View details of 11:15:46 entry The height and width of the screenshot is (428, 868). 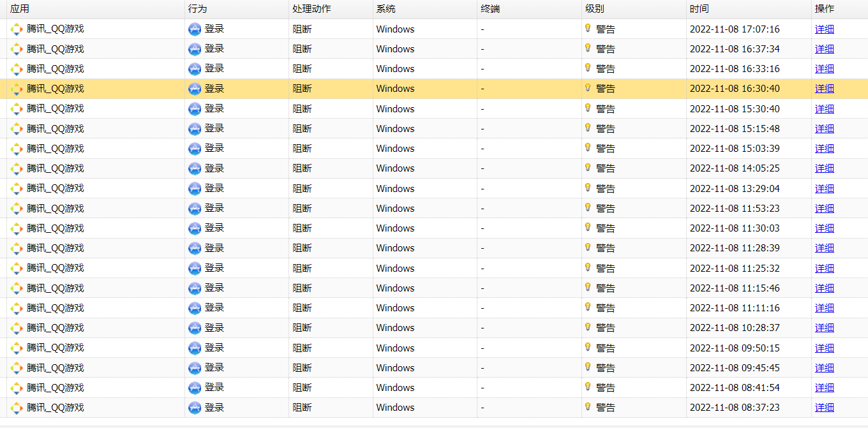pos(825,288)
